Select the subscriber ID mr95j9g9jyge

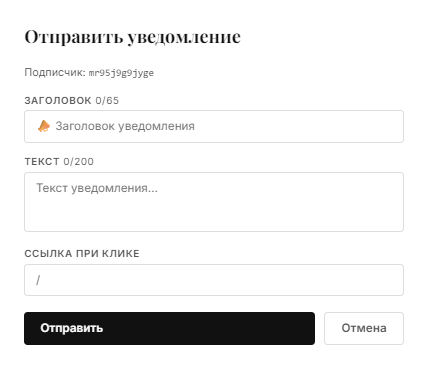coord(121,73)
